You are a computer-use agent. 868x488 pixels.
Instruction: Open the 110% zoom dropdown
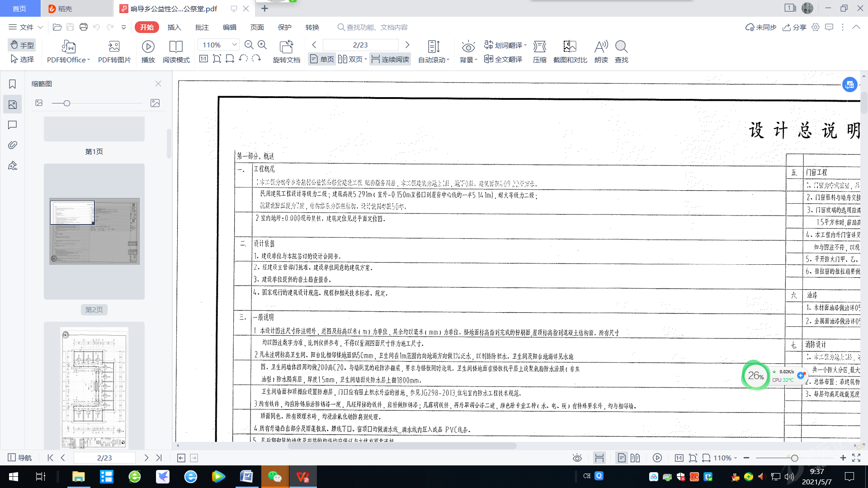pos(234,44)
